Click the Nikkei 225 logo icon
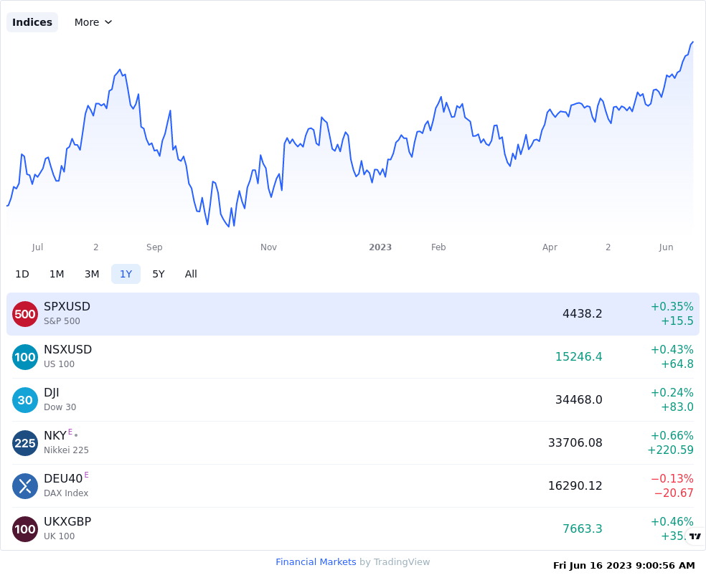Viewport: 706px width, 588px height. (x=25, y=443)
